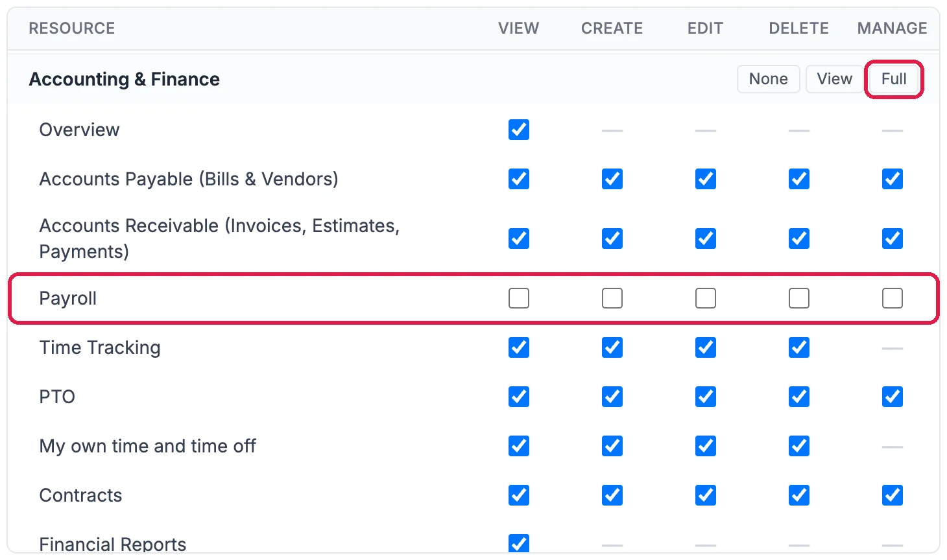Toggle Edit for Accounts Payable

coord(706,179)
